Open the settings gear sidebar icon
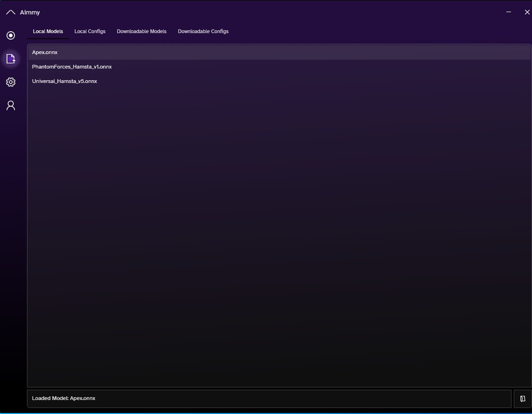532x414 pixels. 10,82
